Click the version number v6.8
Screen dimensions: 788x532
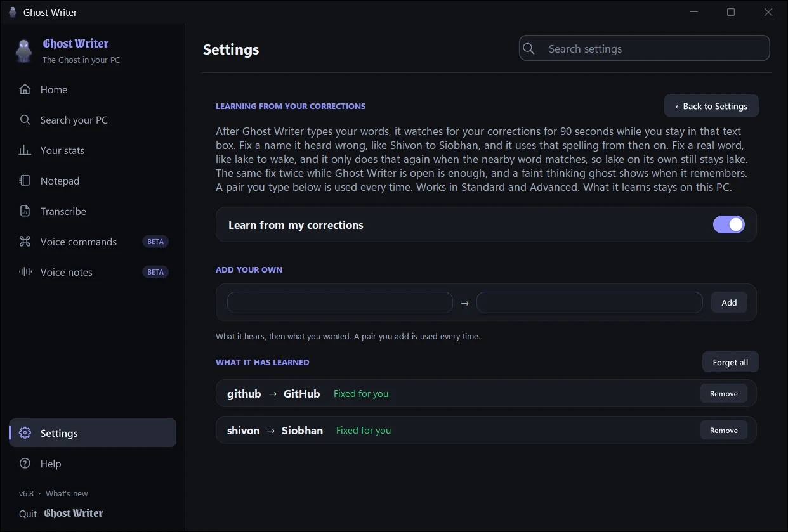(26, 493)
